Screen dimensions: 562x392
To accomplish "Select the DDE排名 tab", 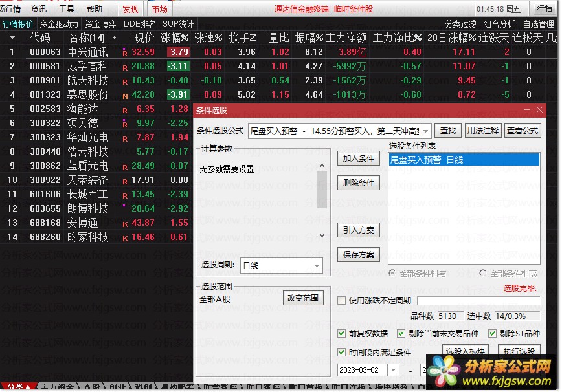I will (139, 24).
